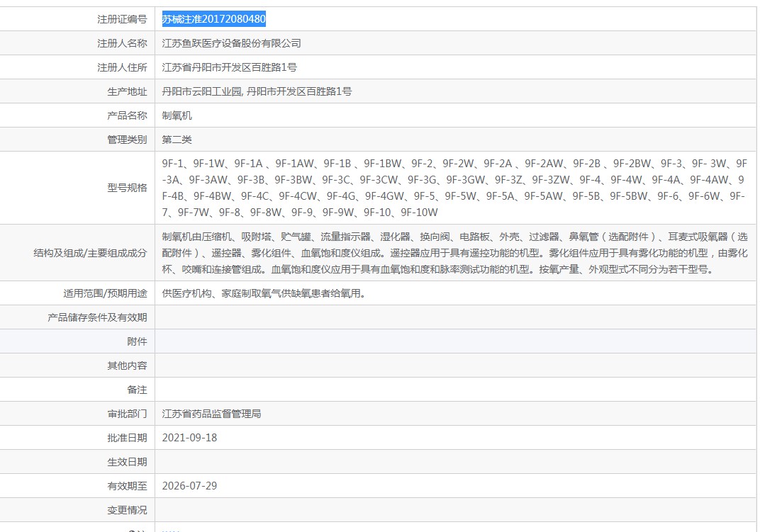This screenshot has height=532, width=760.
Task: Click the 其他内容 label
Action: (x=127, y=366)
